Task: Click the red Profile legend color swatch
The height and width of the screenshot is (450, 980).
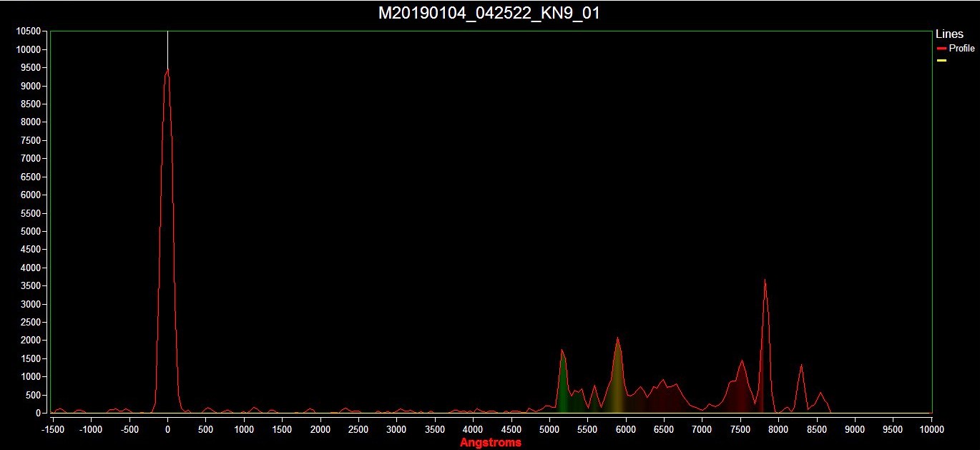Action: [x=941, y=49]
